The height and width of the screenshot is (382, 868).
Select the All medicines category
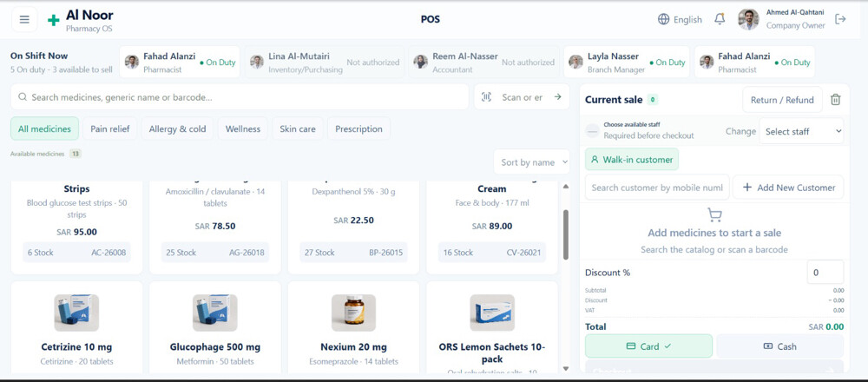[44, 129]
